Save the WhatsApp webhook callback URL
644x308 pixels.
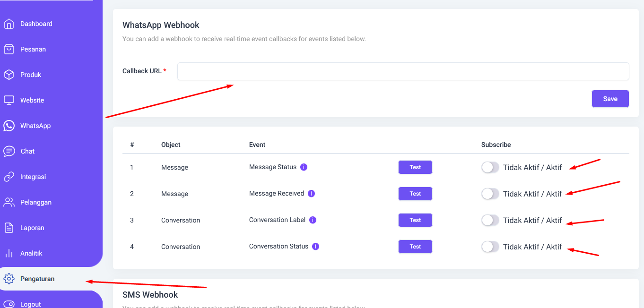(610, 99)
